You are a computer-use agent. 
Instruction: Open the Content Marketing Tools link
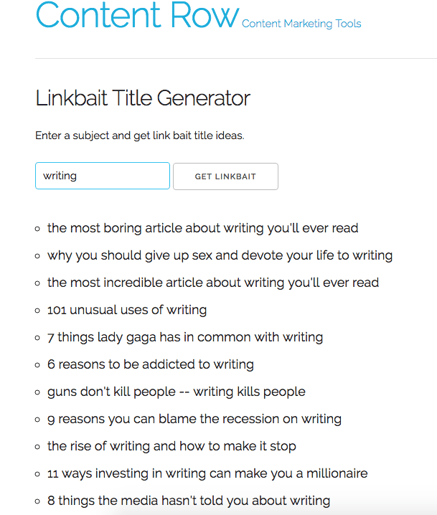click(301, 24)
